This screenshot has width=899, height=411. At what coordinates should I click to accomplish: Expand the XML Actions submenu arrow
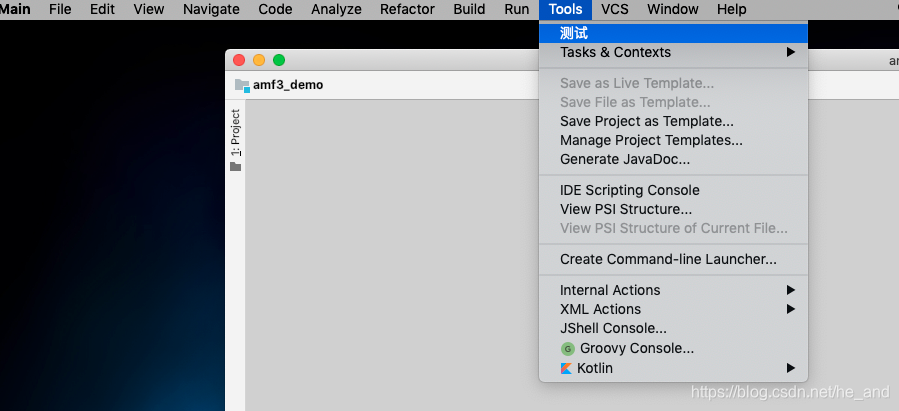791,309
